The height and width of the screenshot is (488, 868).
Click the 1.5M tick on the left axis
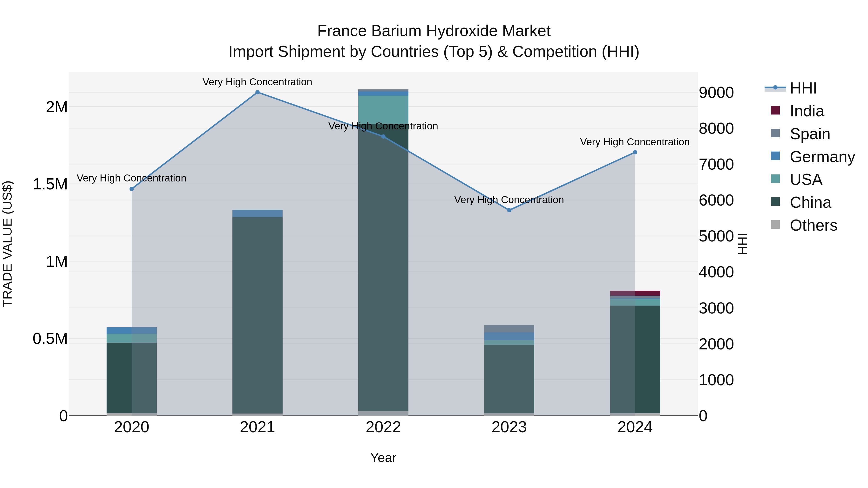(x=50, y=184)
